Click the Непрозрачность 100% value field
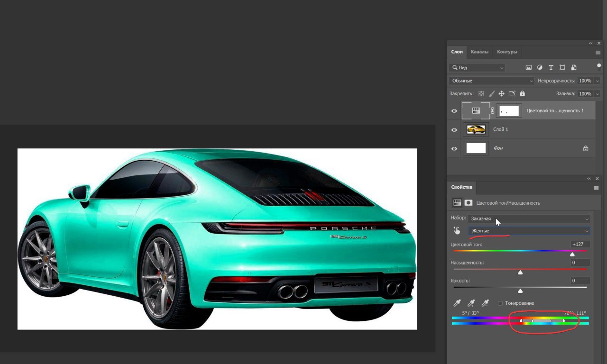The image size is (607, 364). click(585, 81)
